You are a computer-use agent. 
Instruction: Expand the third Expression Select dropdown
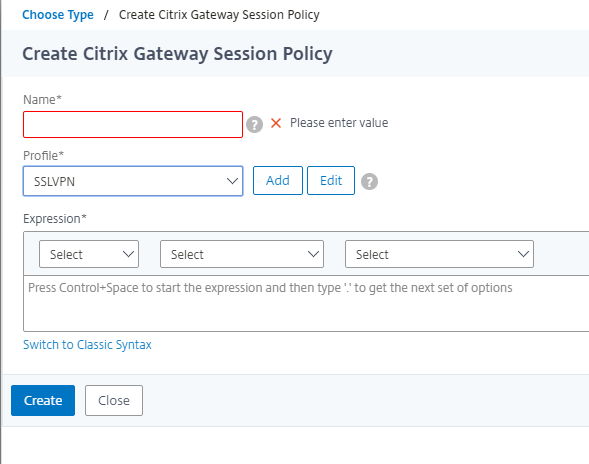pos(439,254)
